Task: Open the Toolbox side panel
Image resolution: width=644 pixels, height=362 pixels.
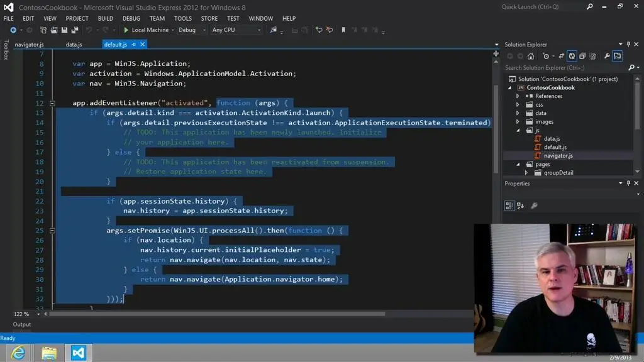Action: 6,50
